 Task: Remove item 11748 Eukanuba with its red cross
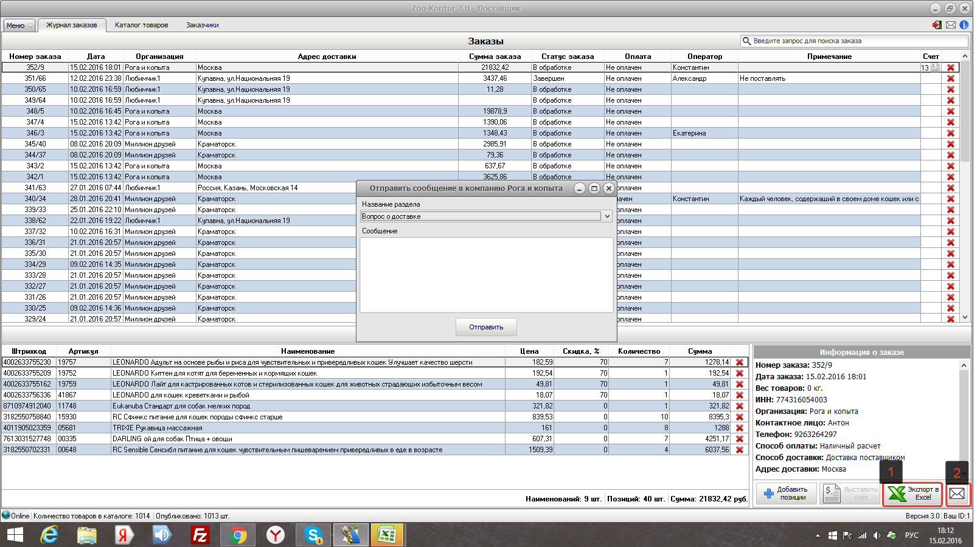[x=740, y=406]
